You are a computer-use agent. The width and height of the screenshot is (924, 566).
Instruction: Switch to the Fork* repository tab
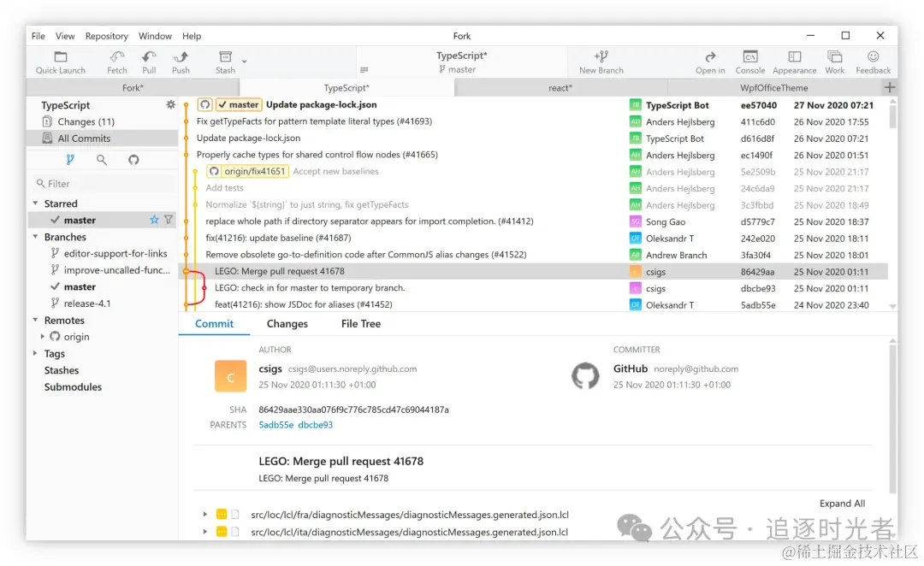coord(133,88)
